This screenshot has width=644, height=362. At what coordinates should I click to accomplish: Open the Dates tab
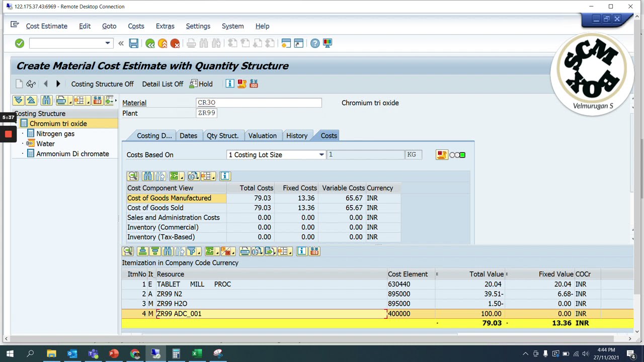click(x=189, y=136)
